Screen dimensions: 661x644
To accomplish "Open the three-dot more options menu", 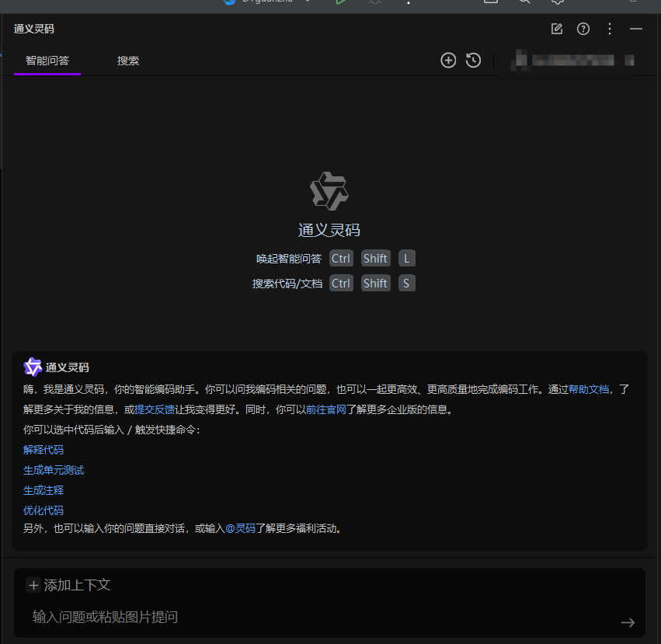I will click(610, 29).
